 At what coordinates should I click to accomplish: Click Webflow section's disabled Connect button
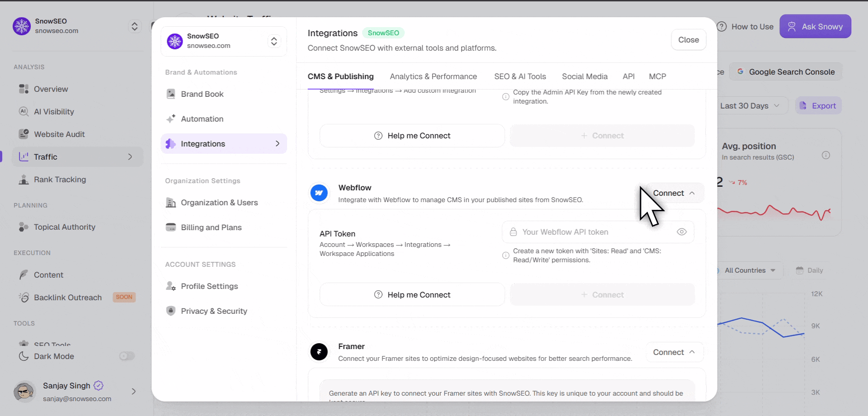603,295
